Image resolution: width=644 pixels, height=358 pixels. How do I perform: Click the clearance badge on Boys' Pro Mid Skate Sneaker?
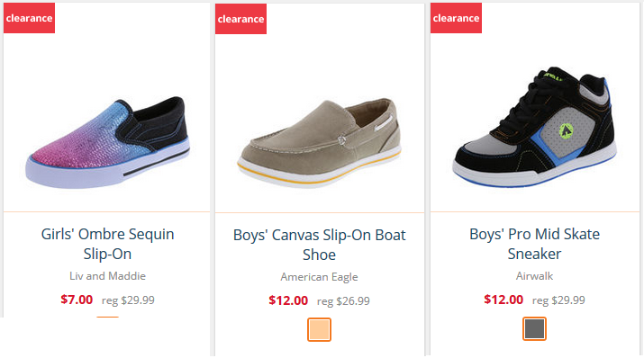[456, 18]
